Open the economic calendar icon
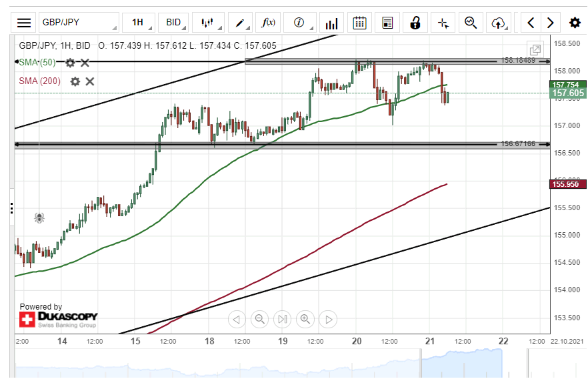The image size is (588, 383). click(359, 23)
